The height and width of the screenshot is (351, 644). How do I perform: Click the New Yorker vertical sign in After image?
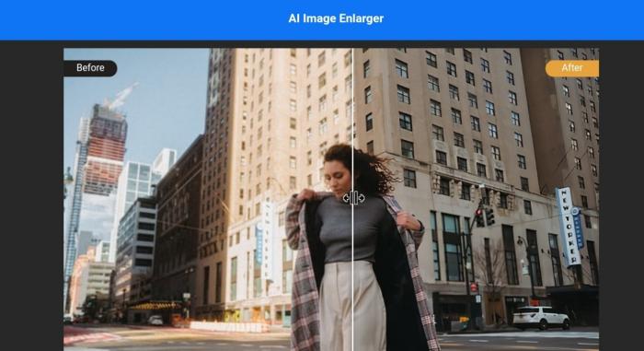(x=569, y=227)
